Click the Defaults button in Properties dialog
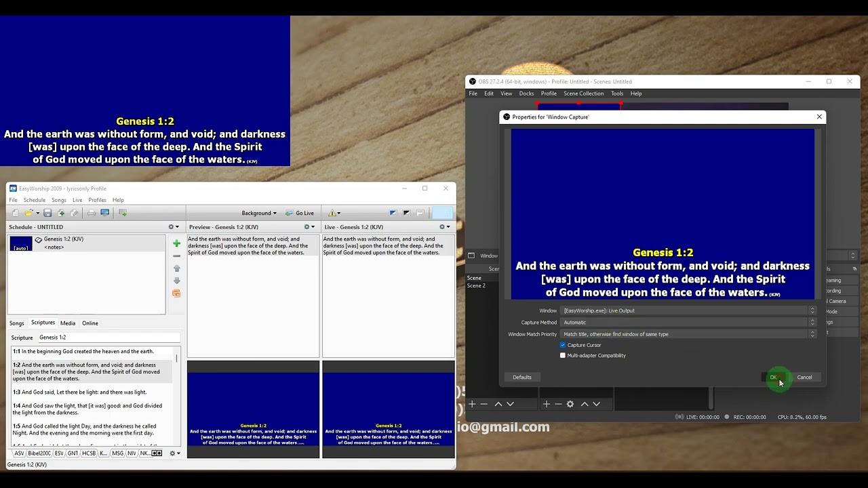The width and height of the screenshot is (868, 488). [x=522, y=378]
